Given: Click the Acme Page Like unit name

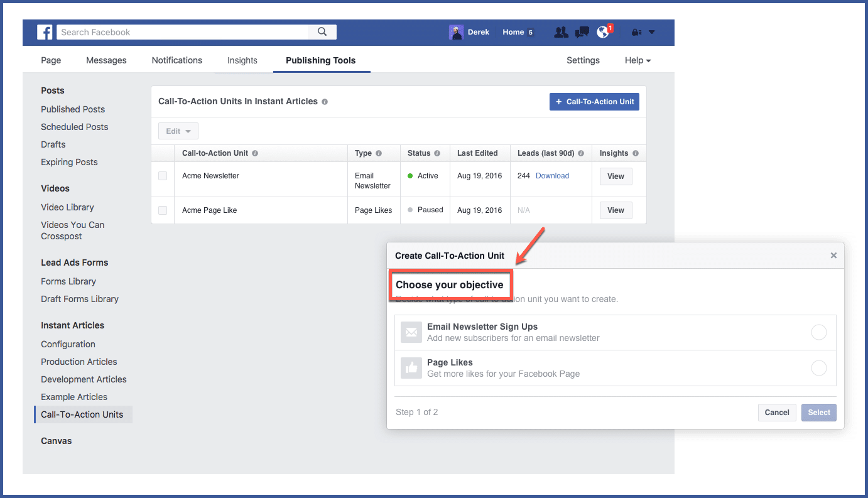Looking at the screenshot, I should pos(209,210).
